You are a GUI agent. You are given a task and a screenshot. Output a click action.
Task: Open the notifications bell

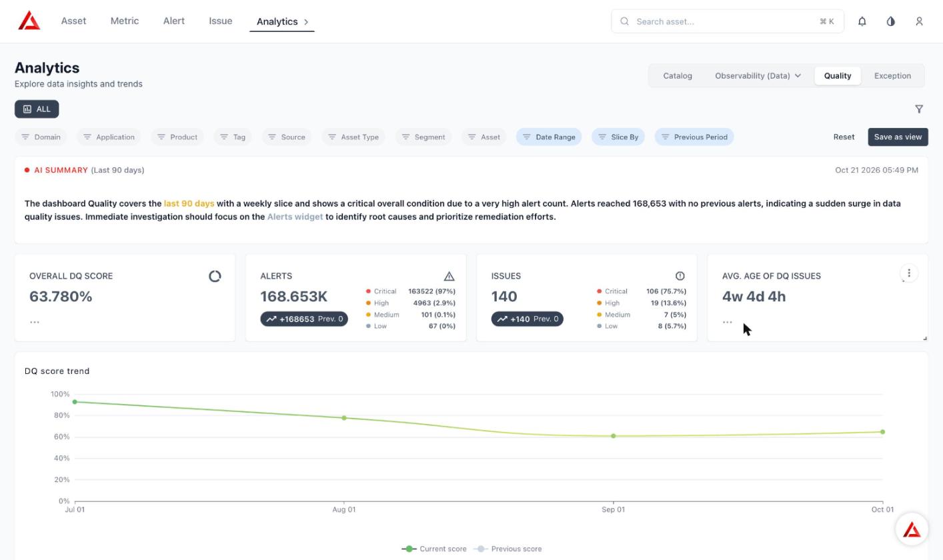(862, 21)
